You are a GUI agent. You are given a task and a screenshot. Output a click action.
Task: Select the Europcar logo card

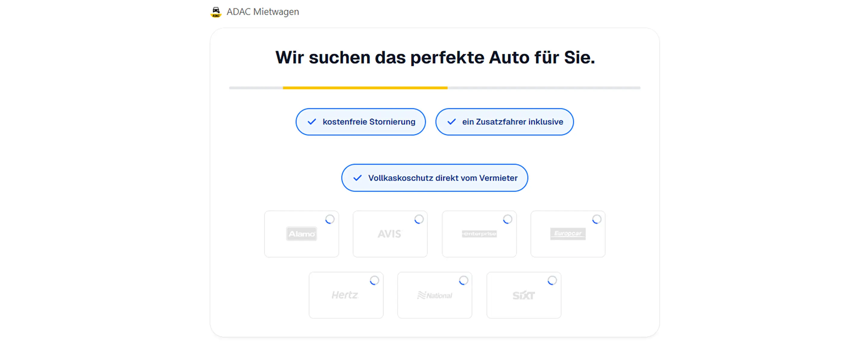pos(568,234)
